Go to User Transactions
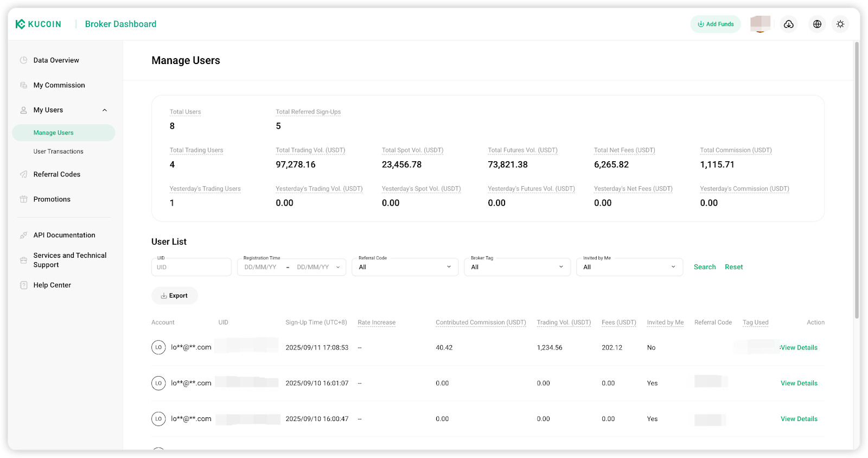 tap(59, 151)
